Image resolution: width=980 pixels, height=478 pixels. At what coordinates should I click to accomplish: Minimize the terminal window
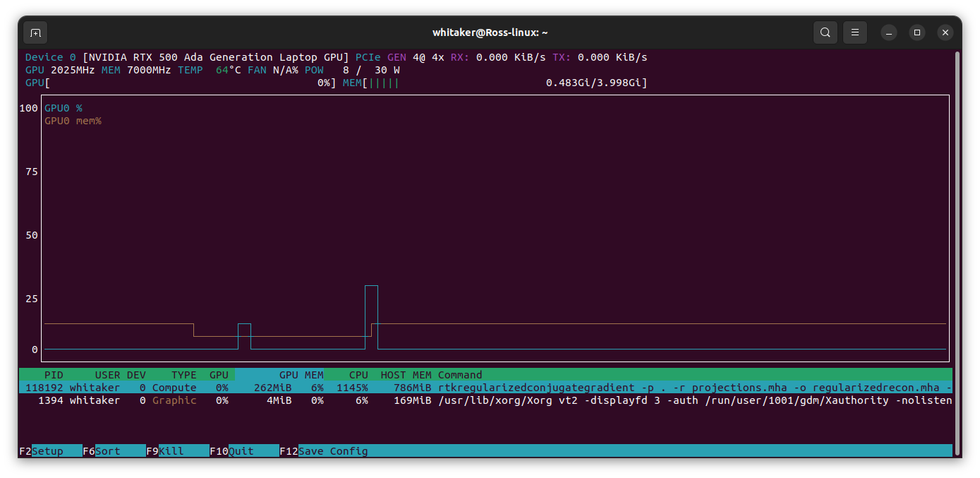(889, 32)
